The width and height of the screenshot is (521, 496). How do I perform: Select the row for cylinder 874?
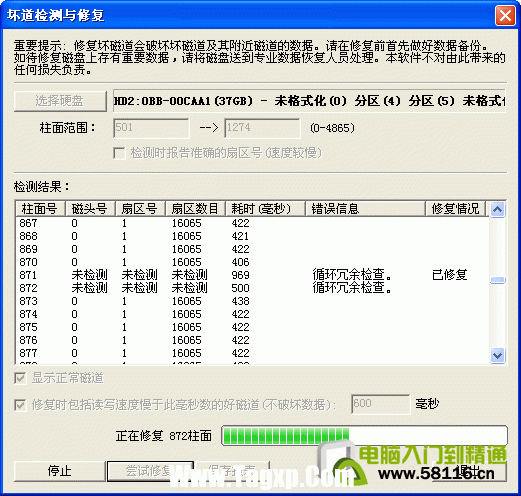pos(252,314)
